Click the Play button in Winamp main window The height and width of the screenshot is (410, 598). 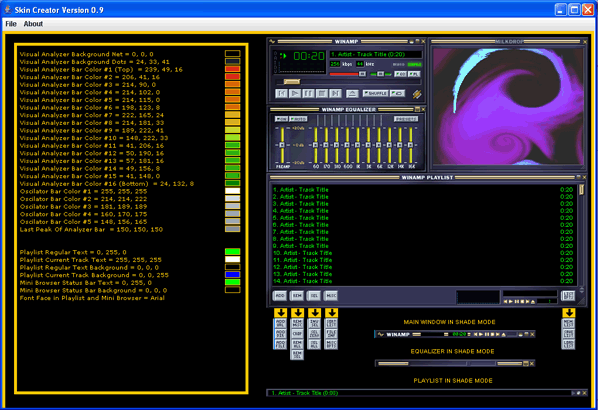point(294,93)
